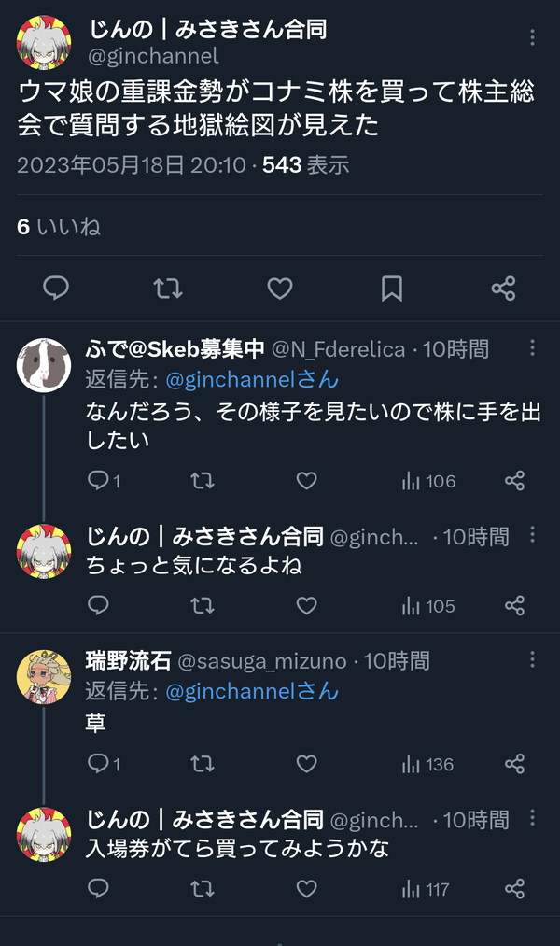This screenshot has height=946, width=560.
Task: Retweet the 草 reply by 瑞野流石
Action: point(203,765)
